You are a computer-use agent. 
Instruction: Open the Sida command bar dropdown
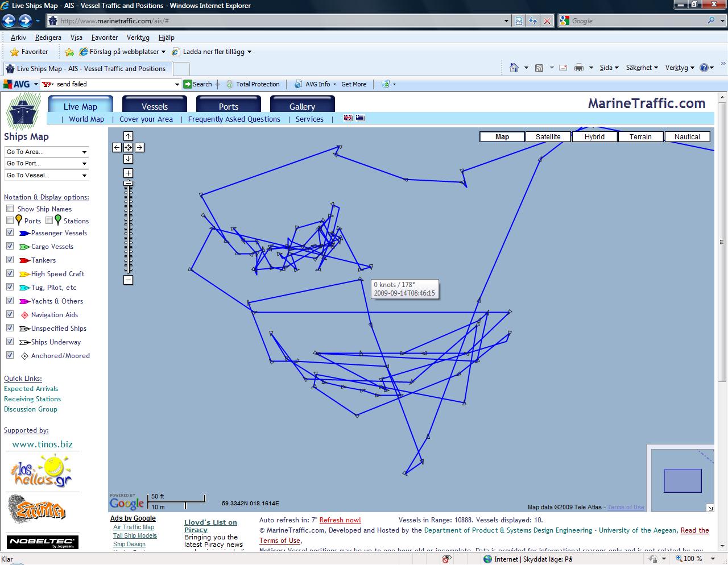[609, 68]
